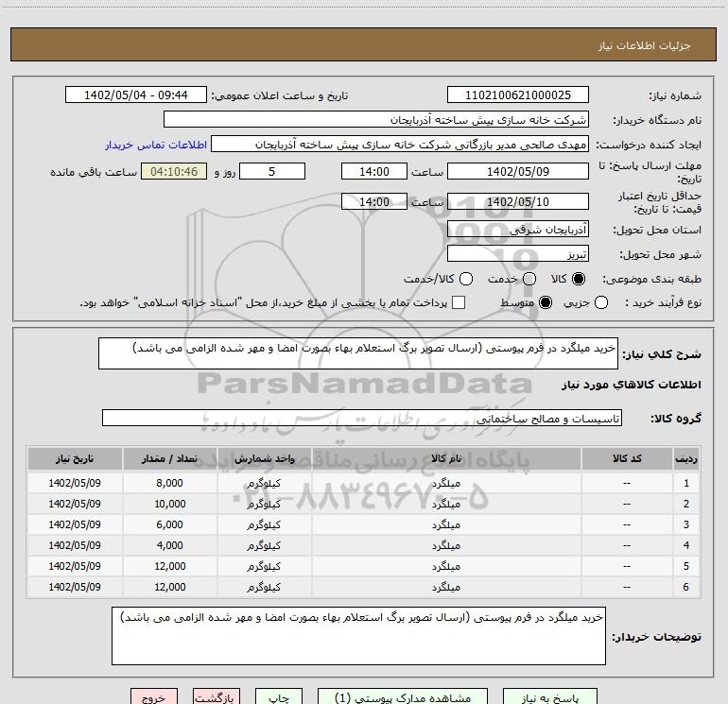Click the announcement date field 1402/05/04 - 09:44

pos(136,95)
